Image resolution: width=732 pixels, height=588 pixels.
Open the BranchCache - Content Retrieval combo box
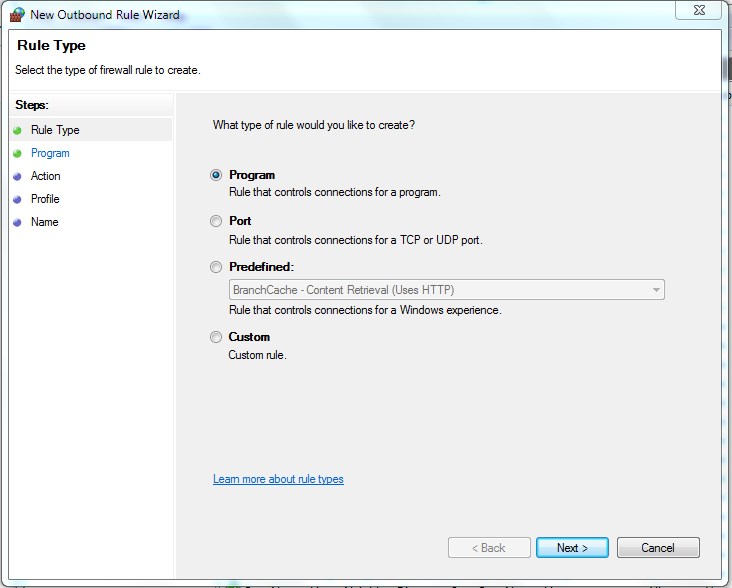(440, 290)
